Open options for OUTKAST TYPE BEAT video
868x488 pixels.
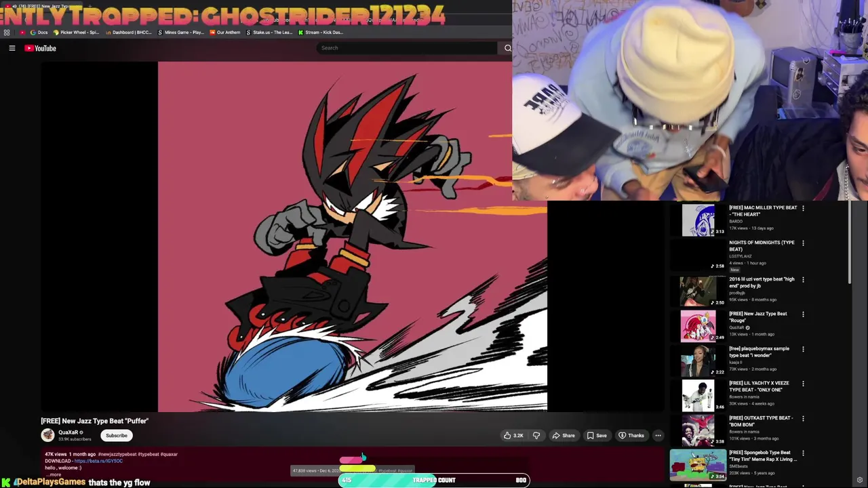click(x=803, y=419)
